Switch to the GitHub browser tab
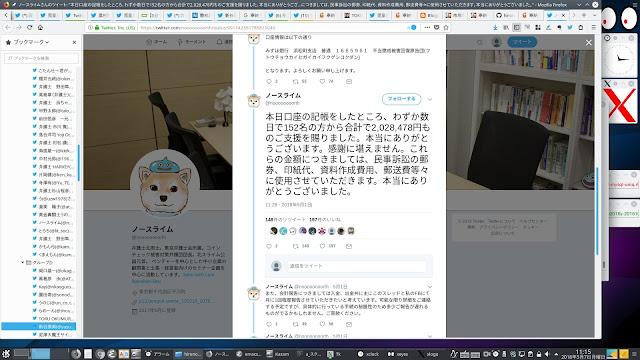This screenshot has height=360, width=640. click(506, 15)
